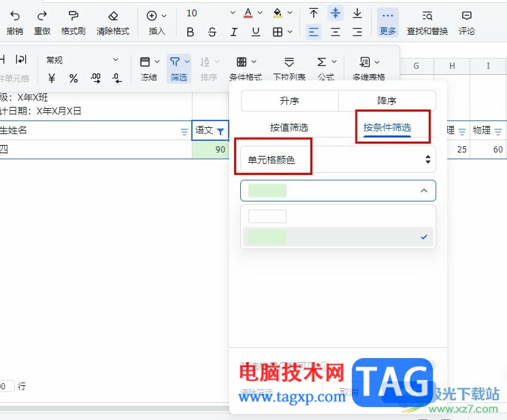The image size is (507, 420).
Task: Expand the fill color dropdown arrow
Action: point(290,13)
